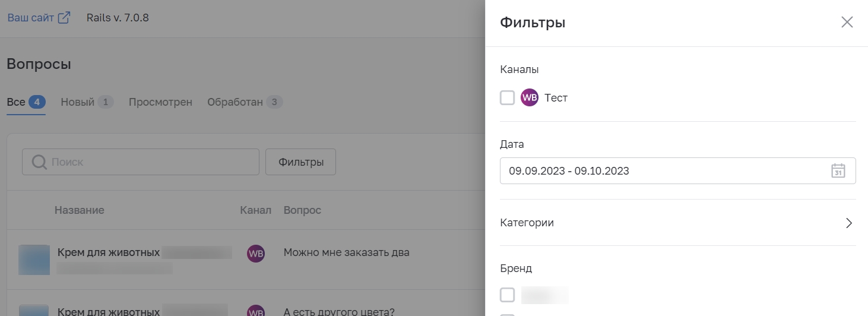Click into the Поиск search field
This screenshot has height=316, width=868.
141,162
